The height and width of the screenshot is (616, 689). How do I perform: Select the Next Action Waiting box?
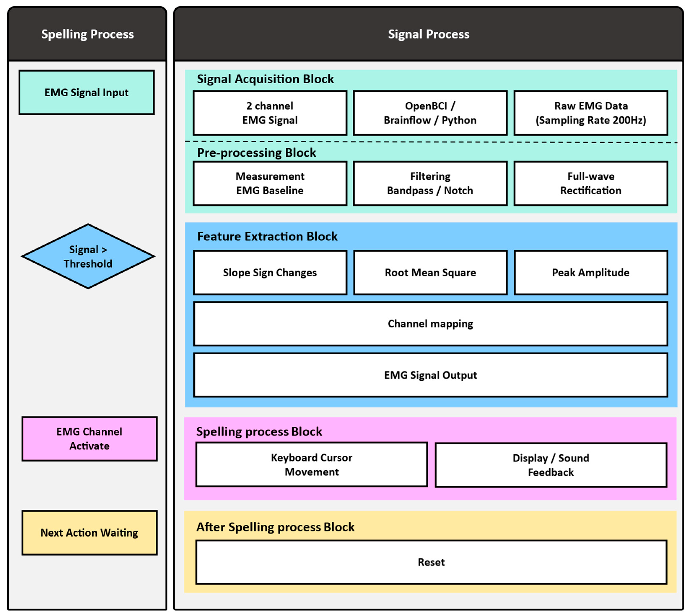point(89,533)
